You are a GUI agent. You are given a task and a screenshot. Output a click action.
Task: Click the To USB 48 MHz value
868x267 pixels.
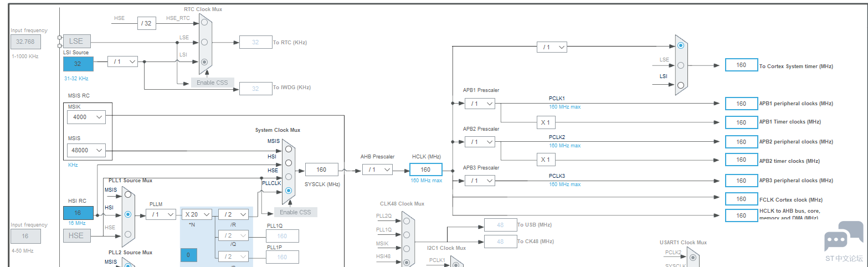pos(500,225)
